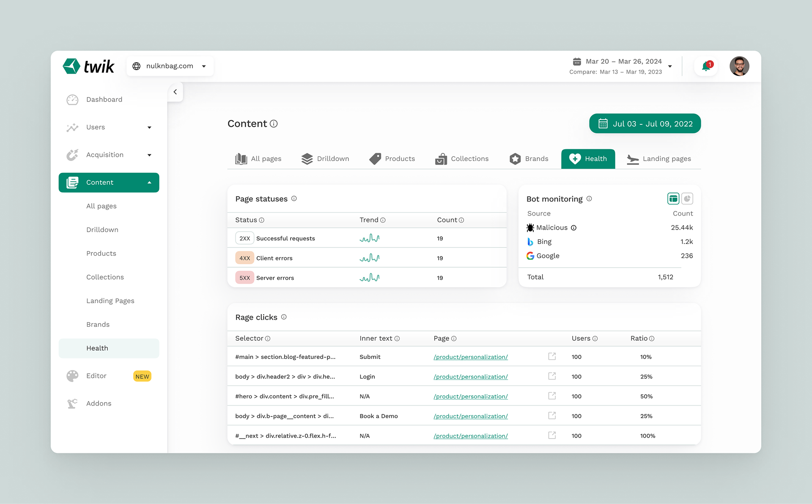Open external link icon in Submit row
This screenshot has width=812, height=504.
click(552, 356)
